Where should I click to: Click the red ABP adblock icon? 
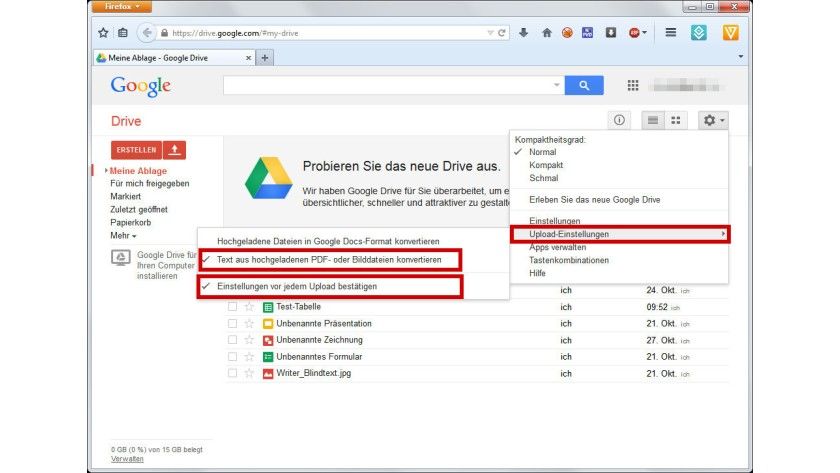[x=634, y=33]
